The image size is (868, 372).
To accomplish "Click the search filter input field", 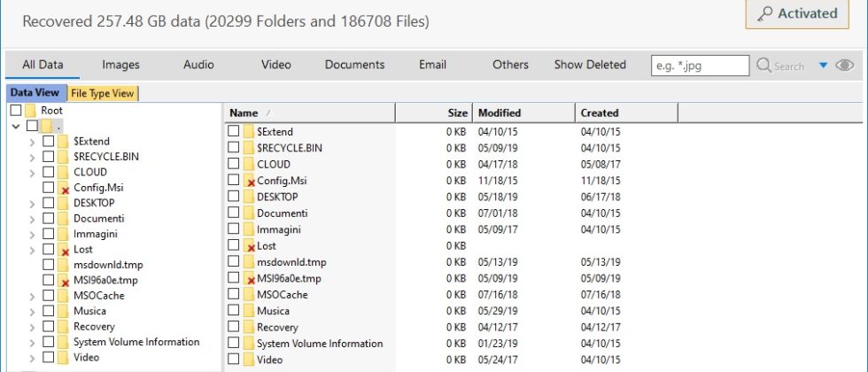I will 700,65.
